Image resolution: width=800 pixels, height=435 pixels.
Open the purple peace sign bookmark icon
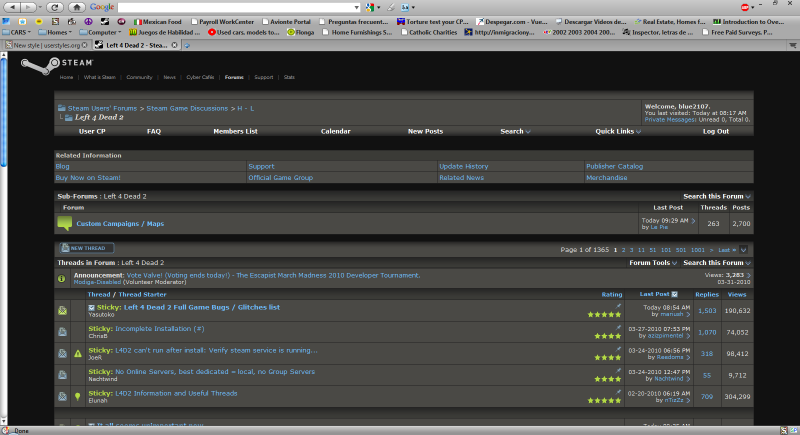(88, 21)
